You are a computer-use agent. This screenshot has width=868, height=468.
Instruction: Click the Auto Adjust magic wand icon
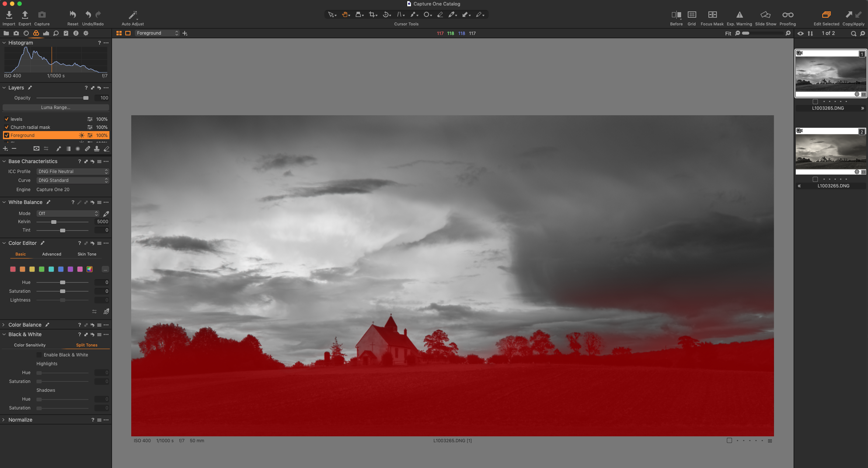tap(133, 15)
